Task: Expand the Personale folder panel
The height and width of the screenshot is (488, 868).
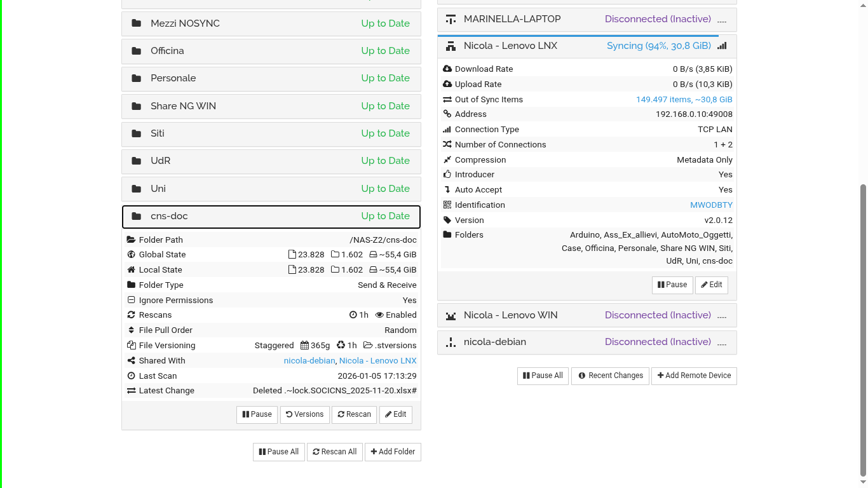Action: click(x=271, y=78)
